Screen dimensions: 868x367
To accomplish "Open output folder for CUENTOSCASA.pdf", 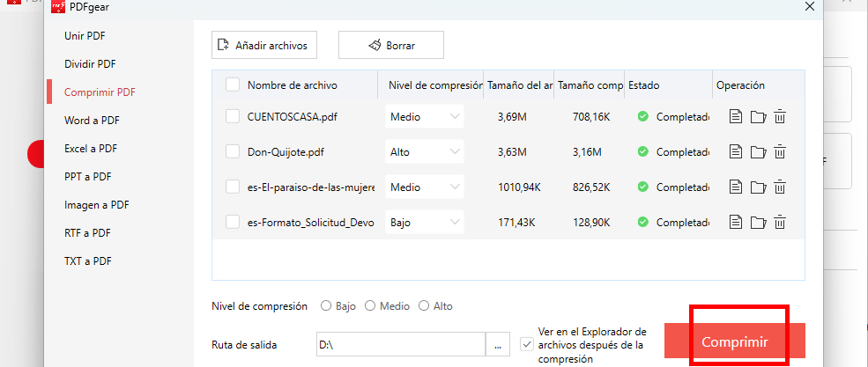I will pos(758,116).
